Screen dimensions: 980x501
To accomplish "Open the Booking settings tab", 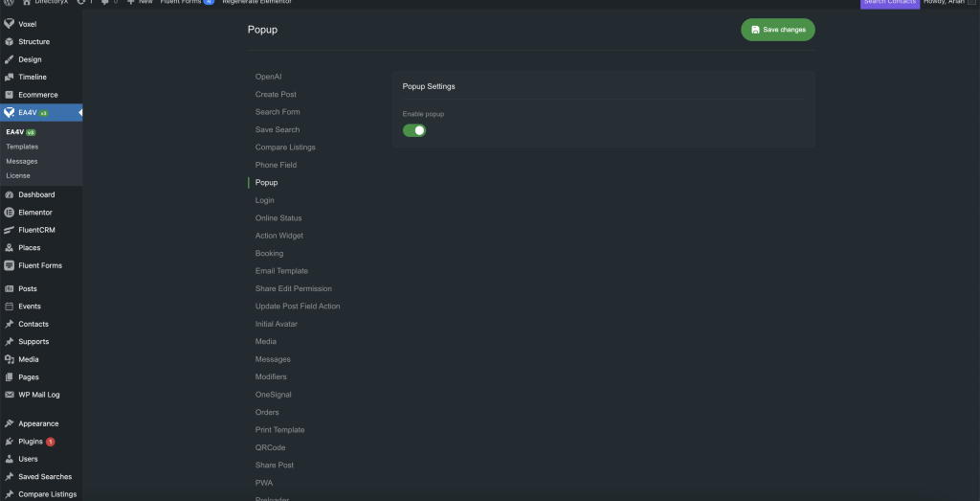I will 269,254.
